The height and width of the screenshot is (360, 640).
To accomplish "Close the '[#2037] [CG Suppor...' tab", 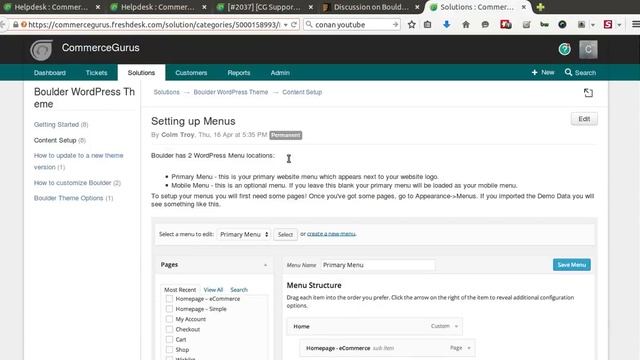I will [x=311, y=7].
